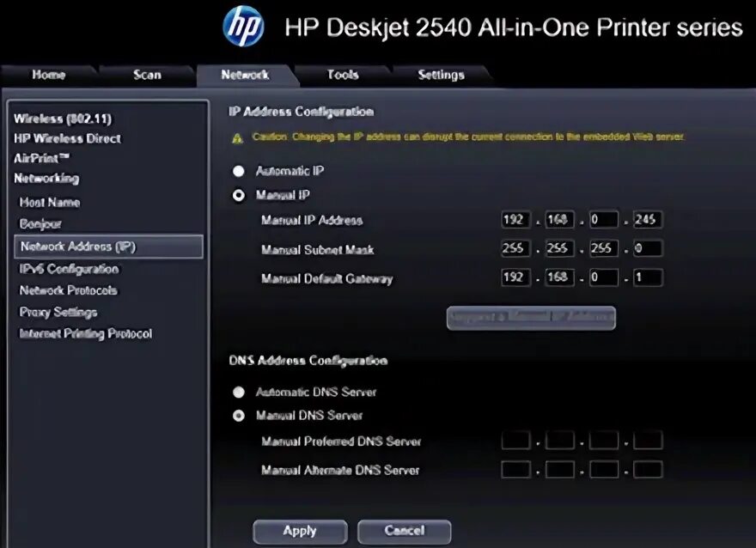Open Network Protocols page

point(69,290)
